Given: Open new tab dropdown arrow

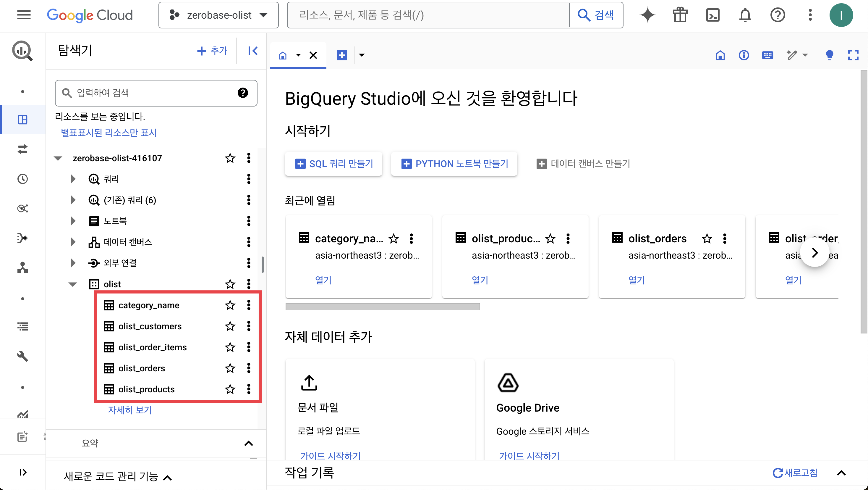Looking at the screenshot, I should (x=362, y=55).
